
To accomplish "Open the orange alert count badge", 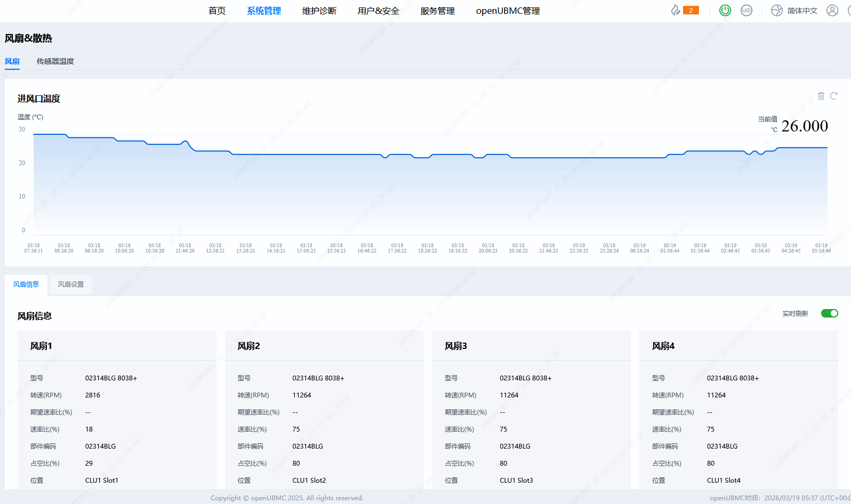I will [x=691, y=10].
